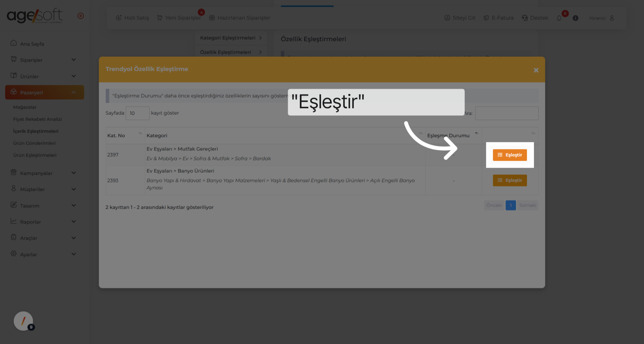
Task: Click the info circle icon
Action: pyautogui.click(x=576, y=18)
